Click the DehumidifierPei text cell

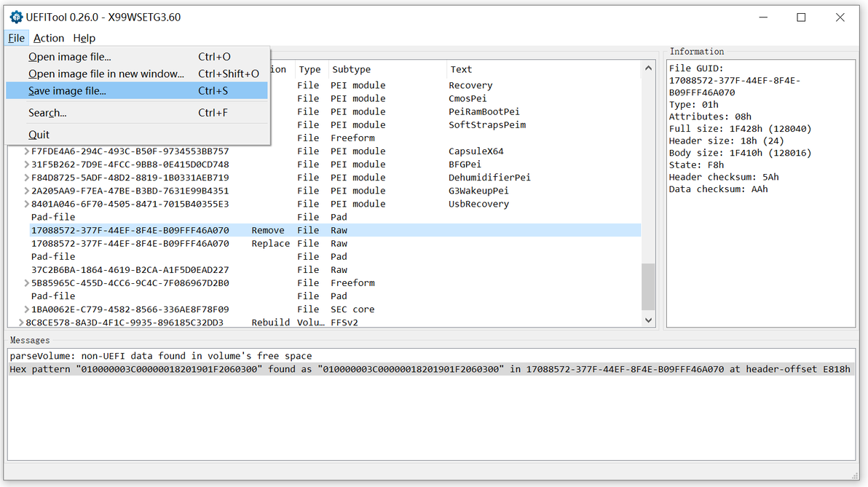point(489,178)
